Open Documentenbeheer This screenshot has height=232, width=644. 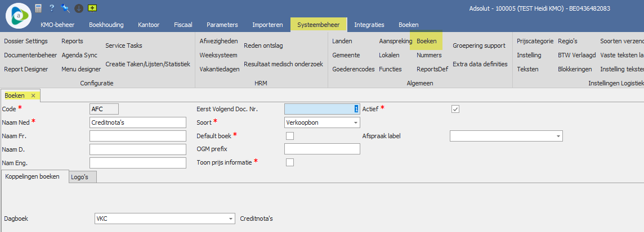coord(30,55)
